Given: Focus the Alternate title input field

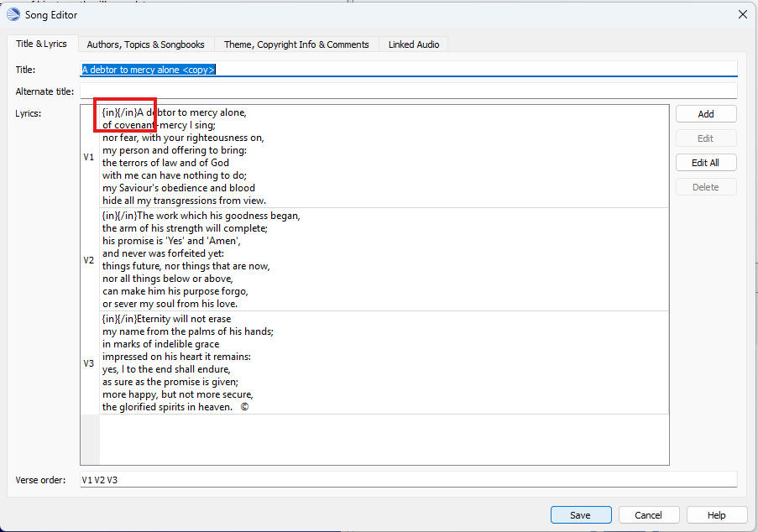Looking at the screenshot, I should [x=408, y=91].
